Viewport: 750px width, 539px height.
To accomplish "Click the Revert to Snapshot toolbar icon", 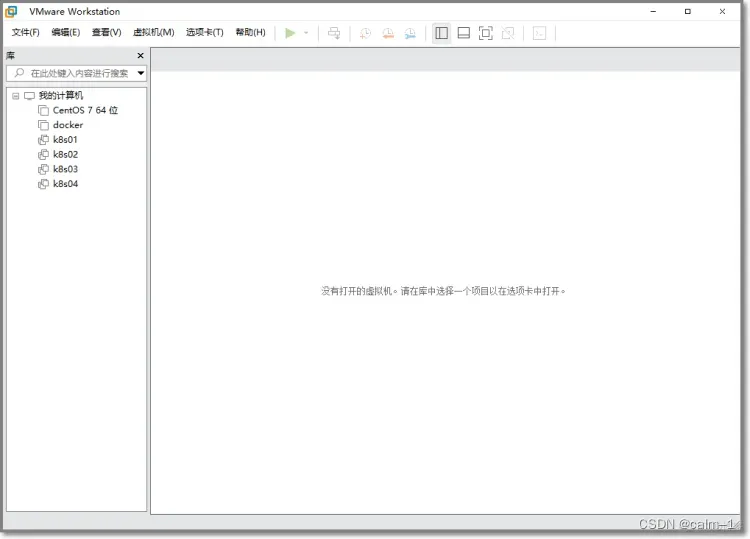I will pyautogui.click(x=387, y=33).
